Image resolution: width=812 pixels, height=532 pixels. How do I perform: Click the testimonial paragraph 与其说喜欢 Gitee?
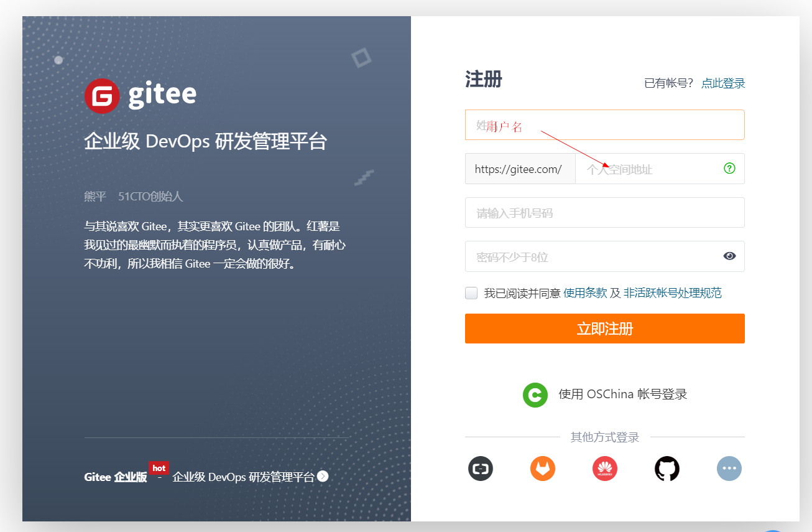tap(215, 245)
